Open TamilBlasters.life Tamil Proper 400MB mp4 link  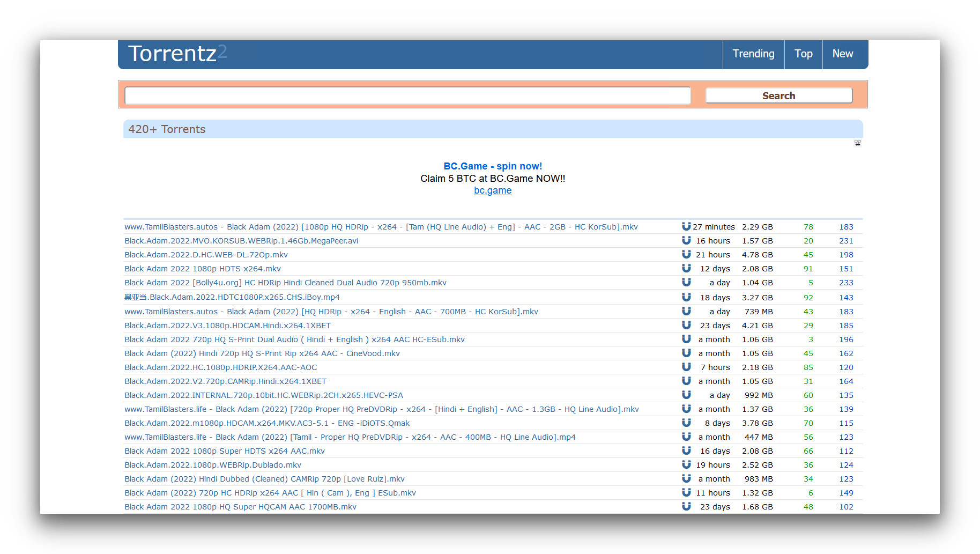click(x=350, y=437)
